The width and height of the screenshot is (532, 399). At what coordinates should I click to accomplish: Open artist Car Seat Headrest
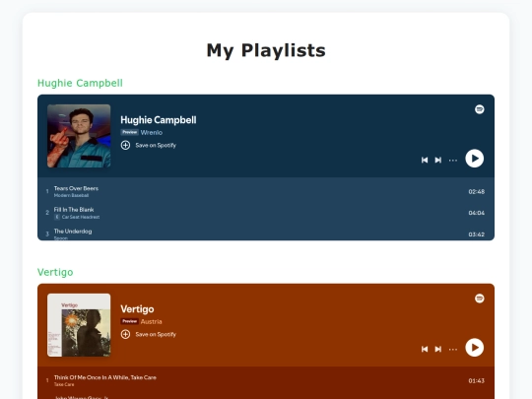[x=81, y=217]
